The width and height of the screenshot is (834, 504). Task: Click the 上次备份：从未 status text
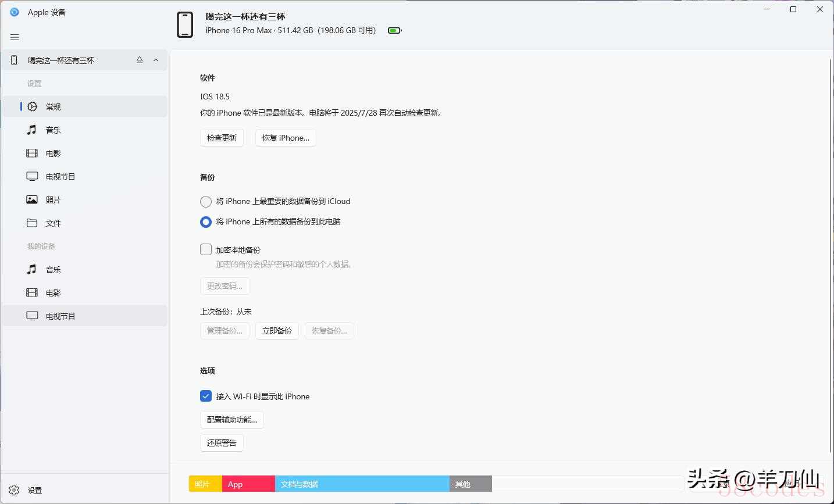[x=226, y=312]
